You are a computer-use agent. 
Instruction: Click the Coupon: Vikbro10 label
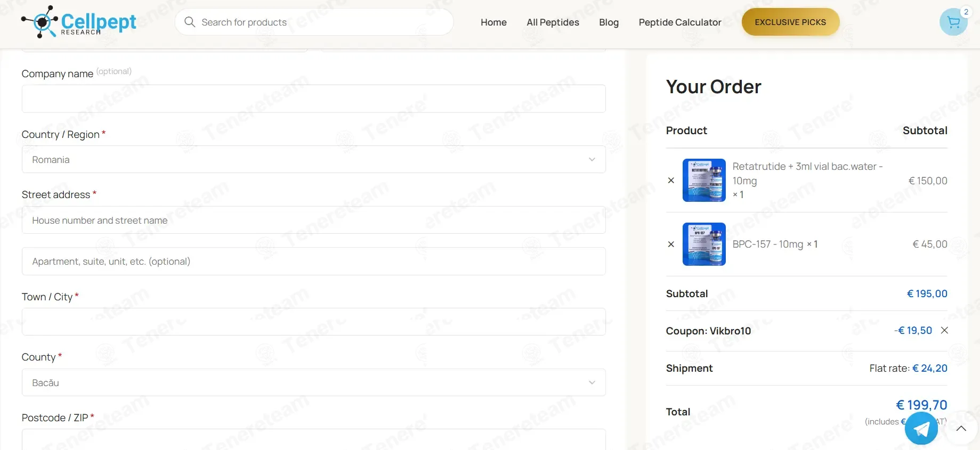point(708,331)
